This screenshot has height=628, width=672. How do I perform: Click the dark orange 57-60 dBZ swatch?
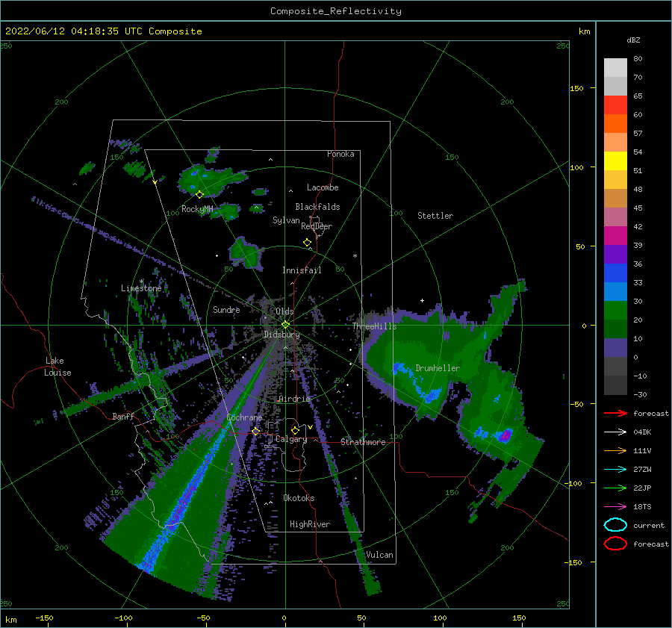tap(615, 123)
